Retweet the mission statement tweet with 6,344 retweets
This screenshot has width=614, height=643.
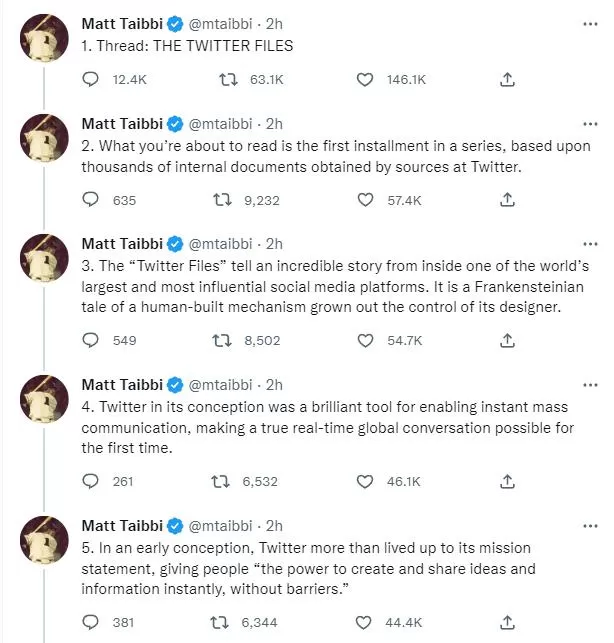[220, 622]
